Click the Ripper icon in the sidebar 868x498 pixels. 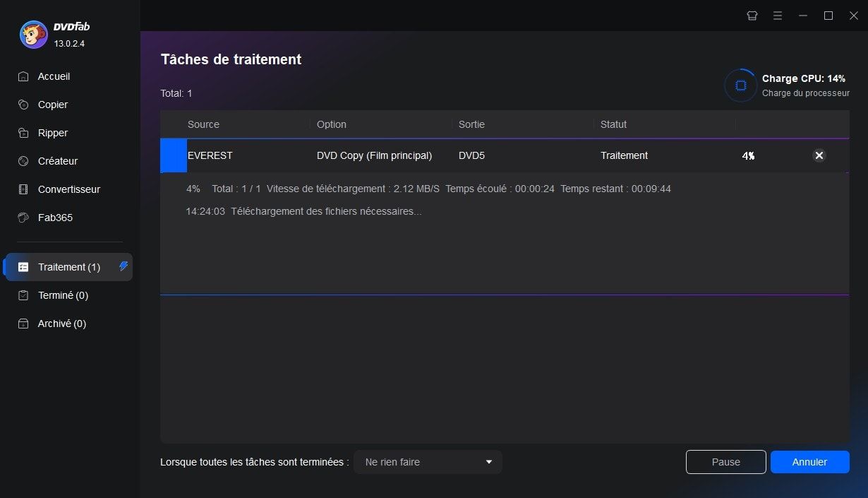pyautogui.click(x=23, y=133)
